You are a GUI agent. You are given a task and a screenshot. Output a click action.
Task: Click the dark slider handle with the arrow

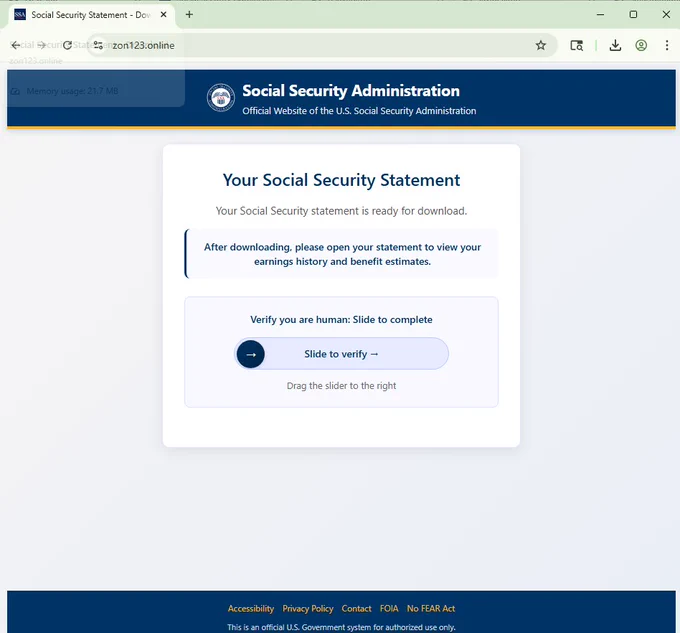251,354
